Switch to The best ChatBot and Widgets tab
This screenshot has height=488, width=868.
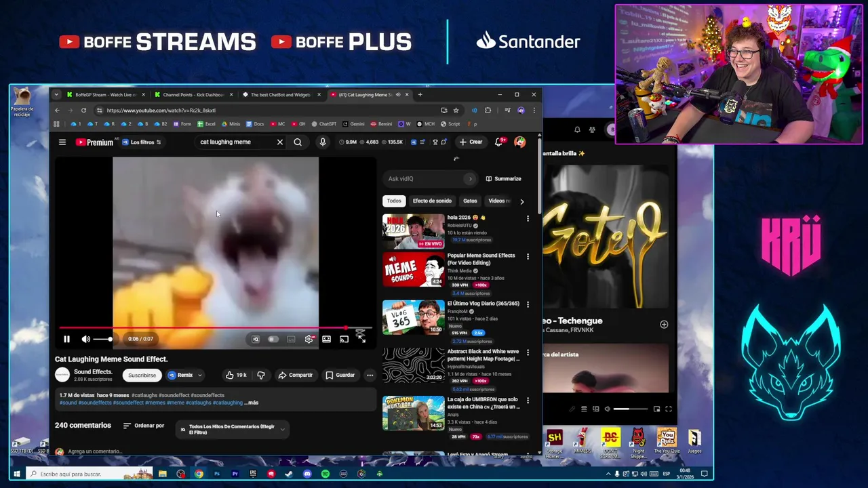point(281,95)
